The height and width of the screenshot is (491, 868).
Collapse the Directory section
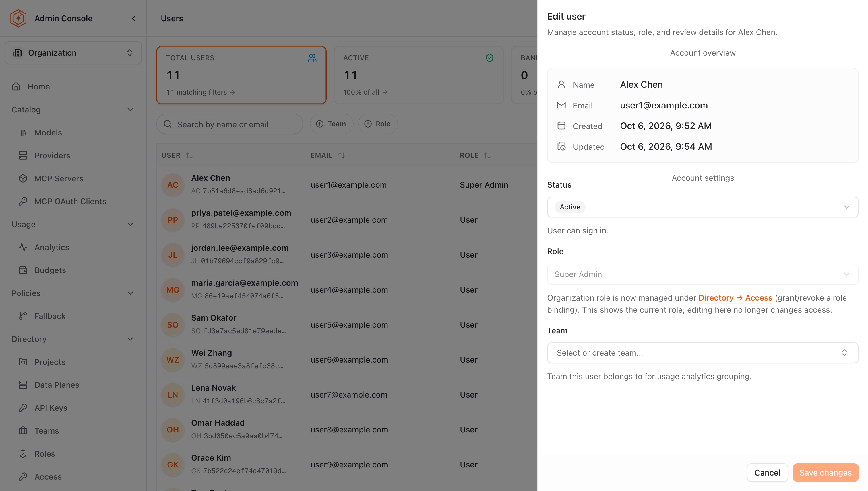click(130, 339)
